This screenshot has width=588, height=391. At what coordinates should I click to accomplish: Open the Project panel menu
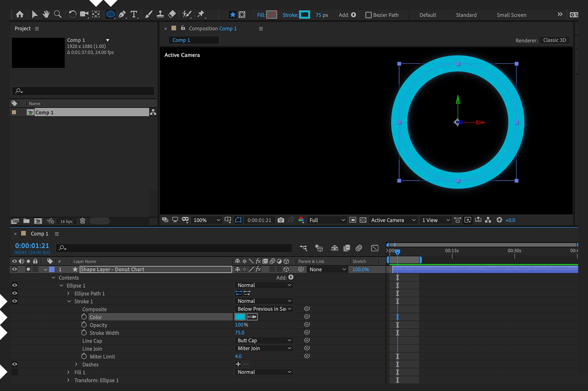tap(37, 29)
